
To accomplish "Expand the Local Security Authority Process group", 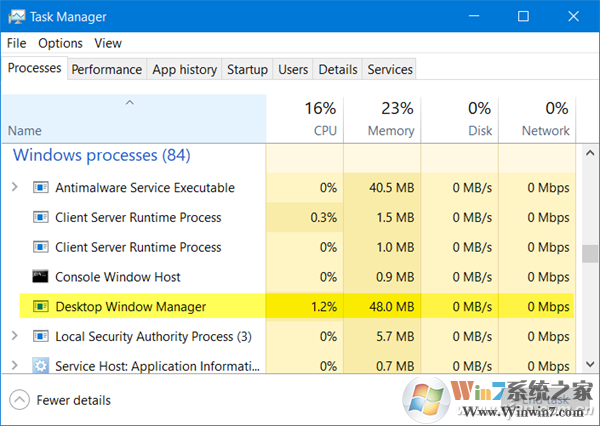I will pyautogui.click(x=15, y=337).
